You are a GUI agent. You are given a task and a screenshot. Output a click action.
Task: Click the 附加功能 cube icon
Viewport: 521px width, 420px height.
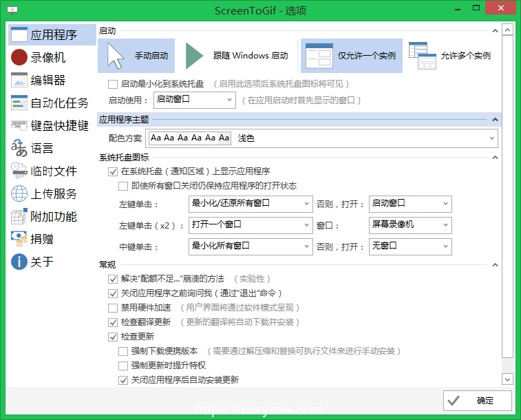[19, 216]
